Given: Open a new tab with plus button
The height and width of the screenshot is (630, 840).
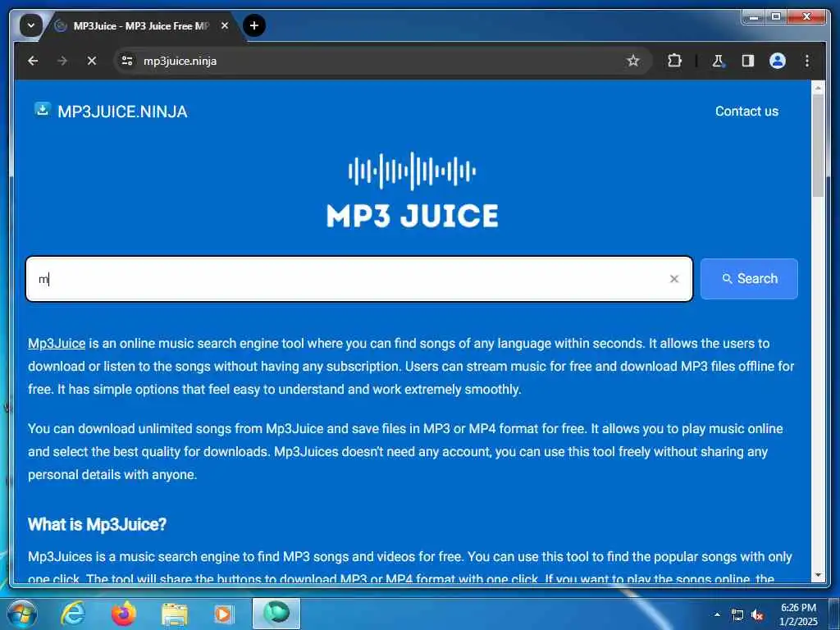Looking at the screenshot, I should pyautogui.click(x=254, y=25).
